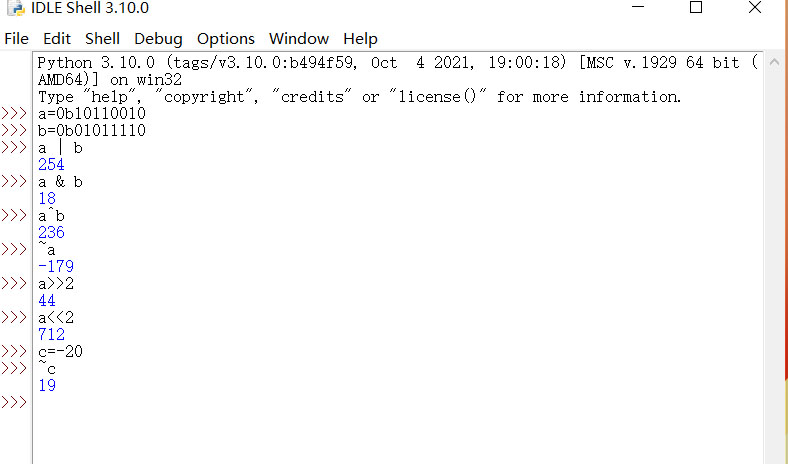The image size is (788, 464).
Task: Open the Shell menu
Action: (x=102, y=39)
